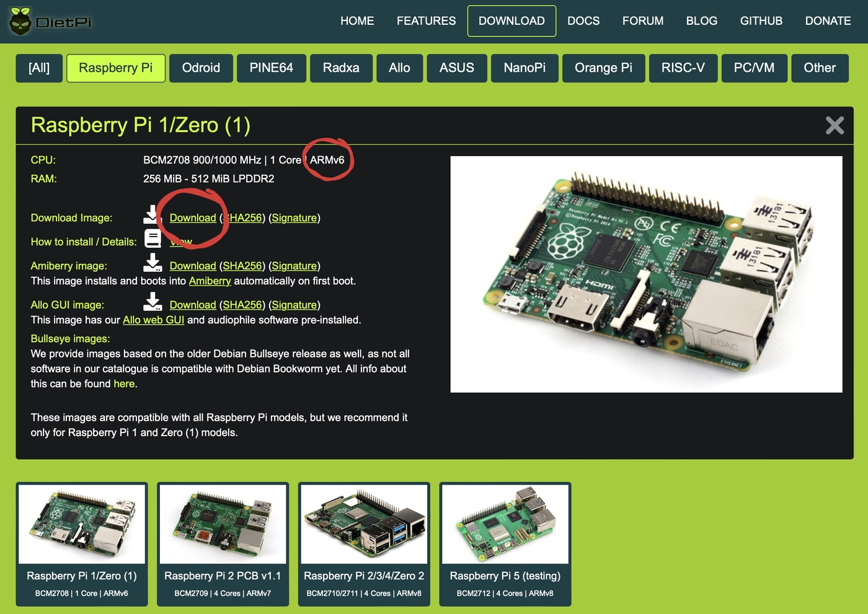Follow the Allo web GUI hyperlink
The image size is (868, 614).
153,320
